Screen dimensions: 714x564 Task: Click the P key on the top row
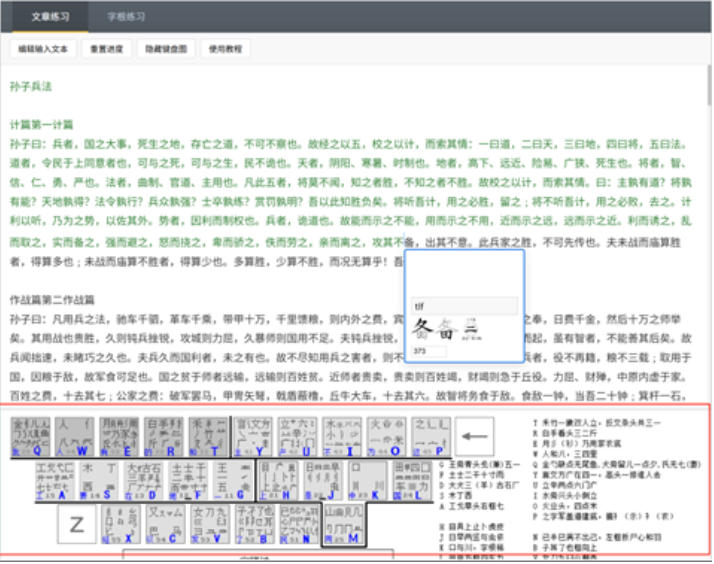[431, 437]
